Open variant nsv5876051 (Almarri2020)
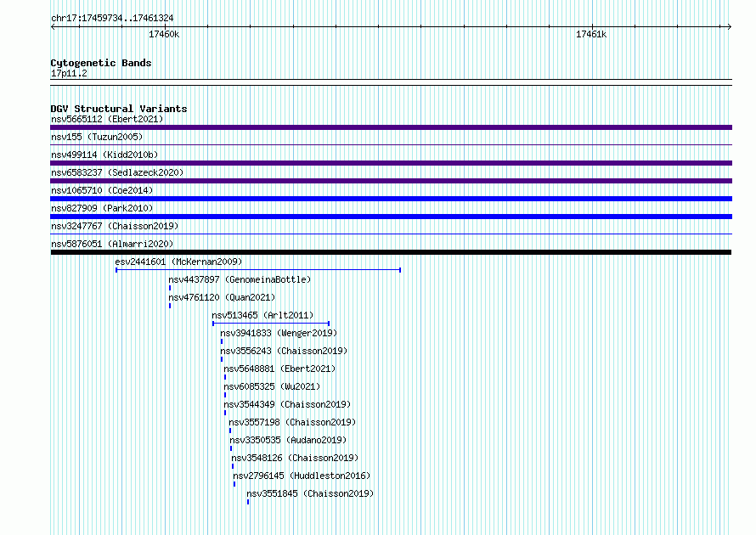The width and height of the screenshot is (756, 535). tap(112, 244)
